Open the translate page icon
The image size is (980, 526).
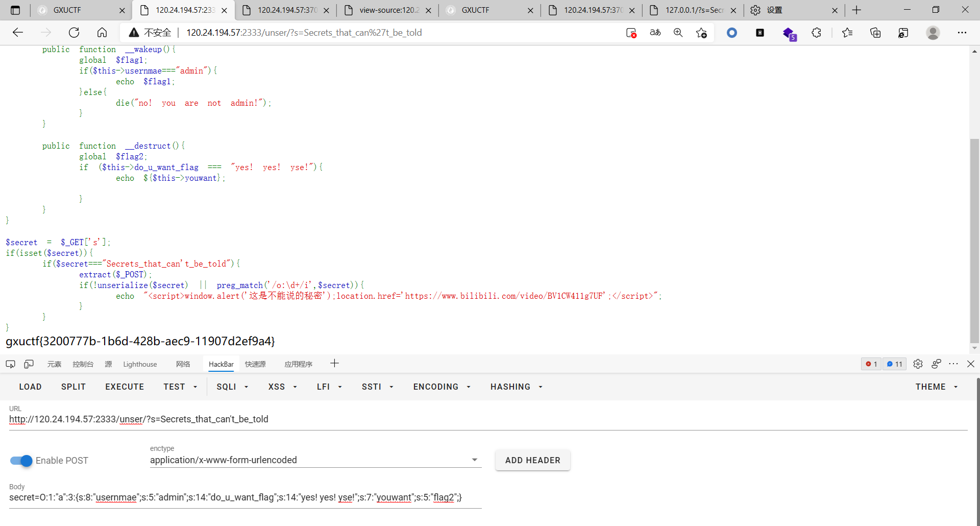coord(655,33)
